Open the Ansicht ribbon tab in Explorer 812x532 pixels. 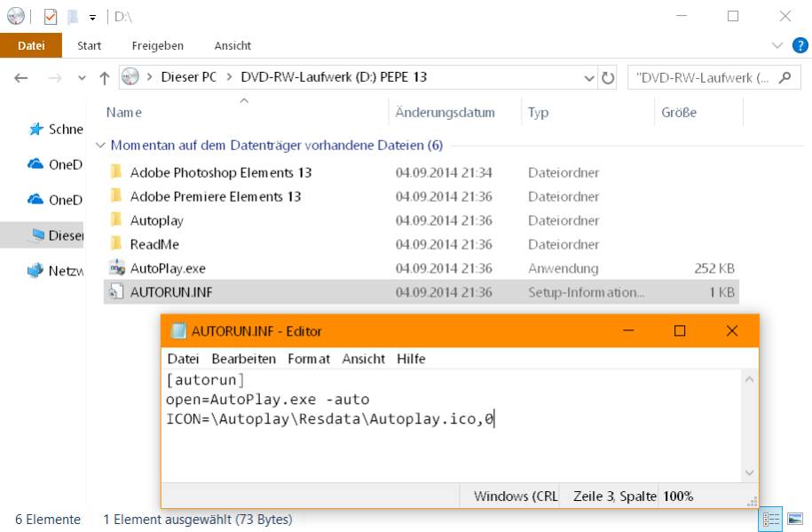coord(233,45)
